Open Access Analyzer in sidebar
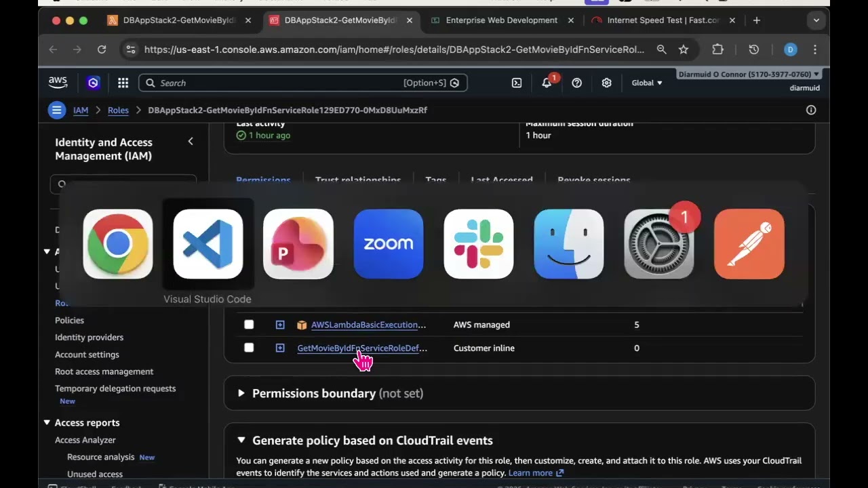This screenshot has height=488, width=868. 85,440
